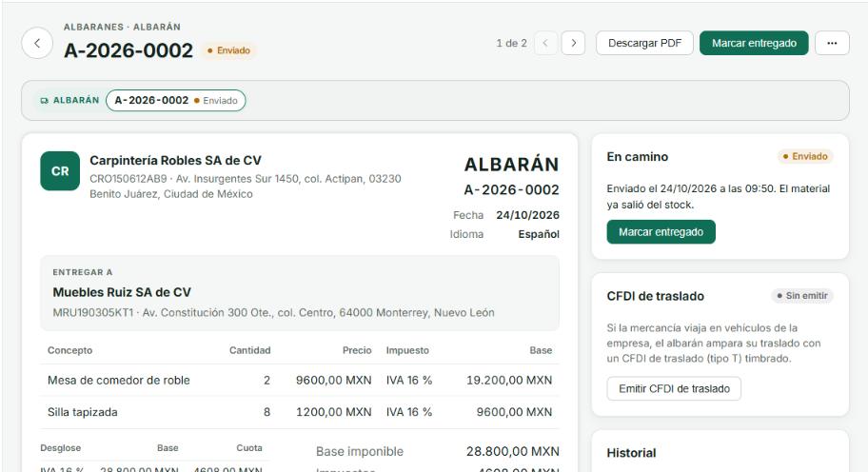868x472 pixels.
Task: Click the 'Desglose' breakdown header
Action: [60, 448]
